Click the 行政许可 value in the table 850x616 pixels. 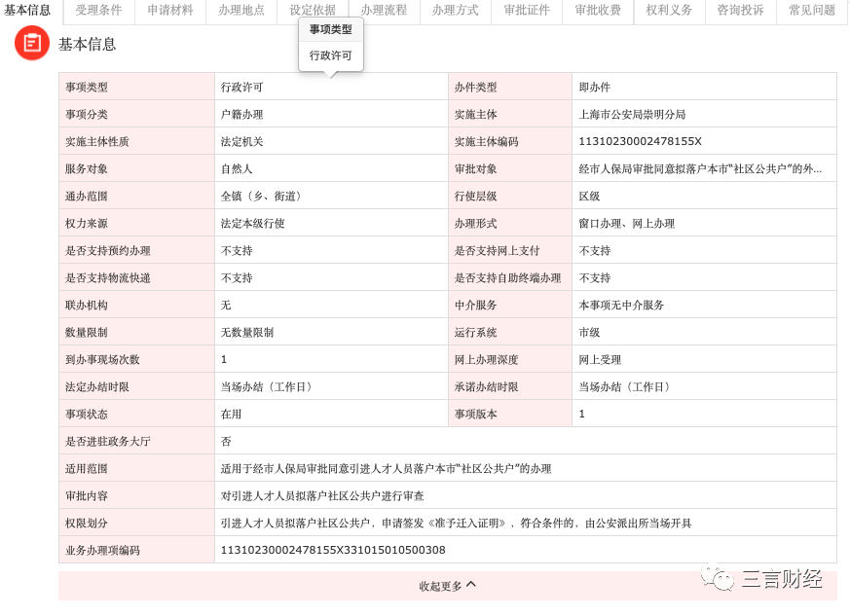coord(241,87)
